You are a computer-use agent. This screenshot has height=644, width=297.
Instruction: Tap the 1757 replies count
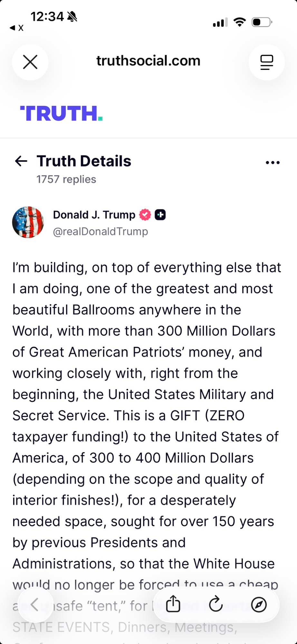pyautogui.click(x=66, y=179)
